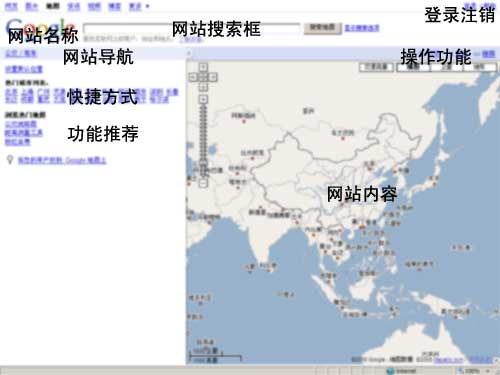Screen dimensions: 500x375
Task: Open the link at map header right
Action: pos(489,53)
